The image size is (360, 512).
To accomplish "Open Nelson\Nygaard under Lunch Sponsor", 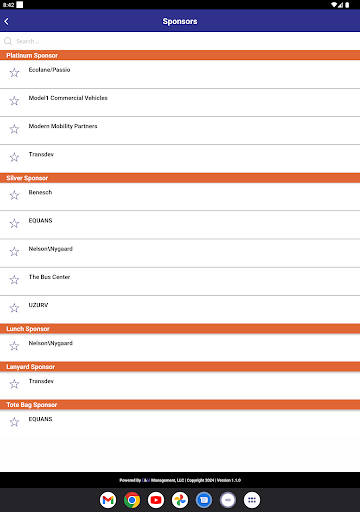I will (x=180, y=348).
